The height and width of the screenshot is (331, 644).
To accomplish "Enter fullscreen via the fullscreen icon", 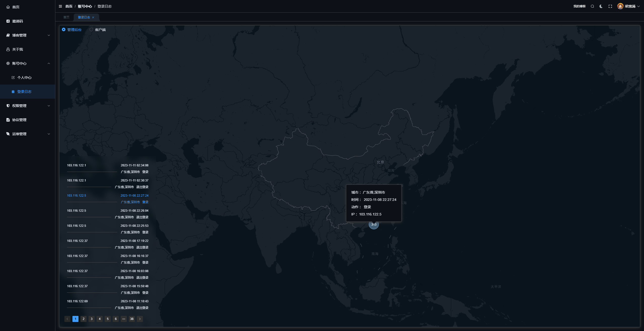I will [610, 6].
